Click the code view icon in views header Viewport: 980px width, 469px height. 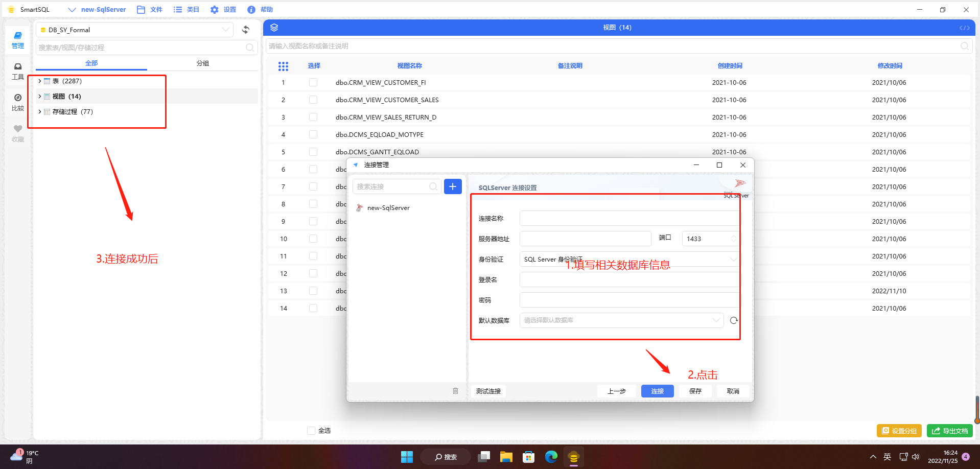[x=964, y=28]
